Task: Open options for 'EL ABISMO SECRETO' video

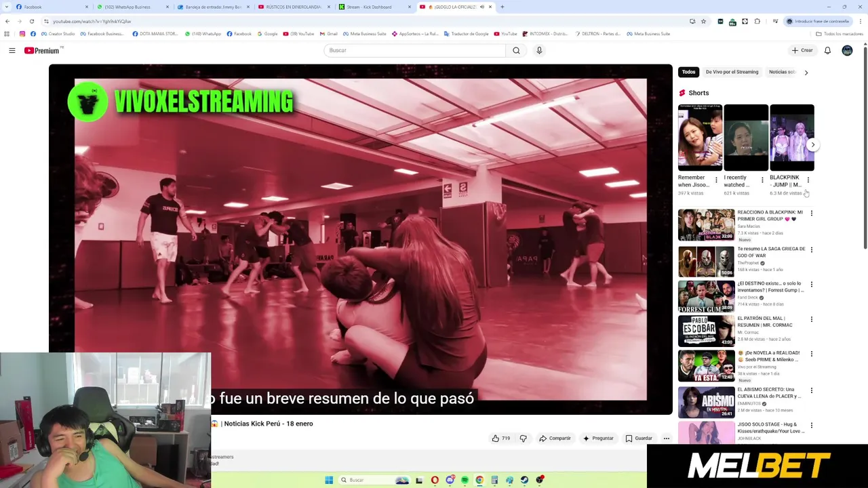Action: [x=811, y=391]
